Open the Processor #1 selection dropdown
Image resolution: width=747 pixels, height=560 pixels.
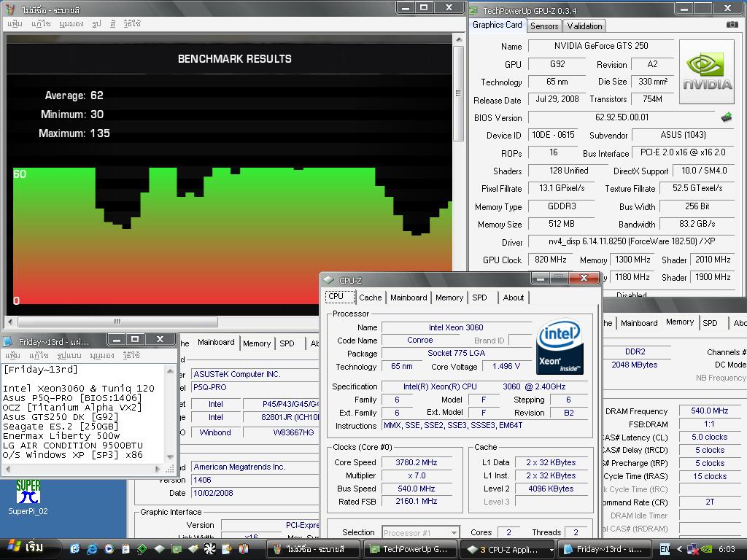[421, 533]
